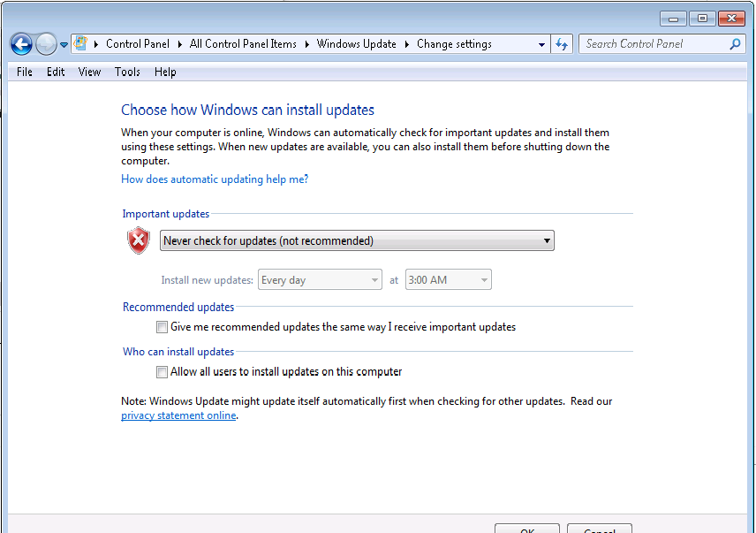The height and width of the screenshot is (533, 756).
Task: Check 'Allow all users to install updates'
Action: [x=162, y=372]
